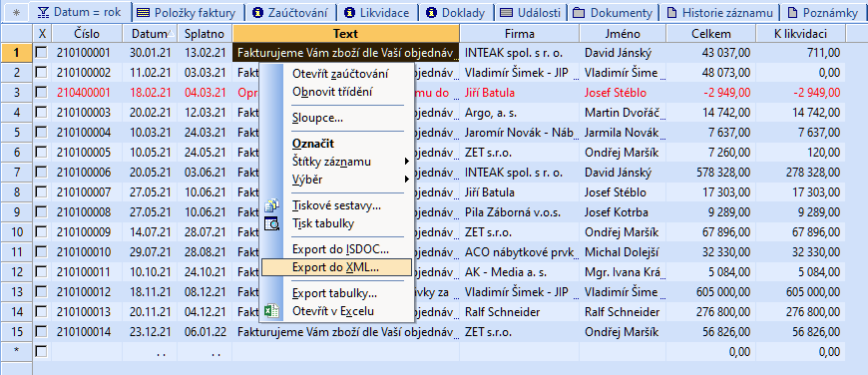Viewport: 868px width, 375px height.
Task: Click the page icon on Historie záznamu tab
Action: click(x=671, y=12)
